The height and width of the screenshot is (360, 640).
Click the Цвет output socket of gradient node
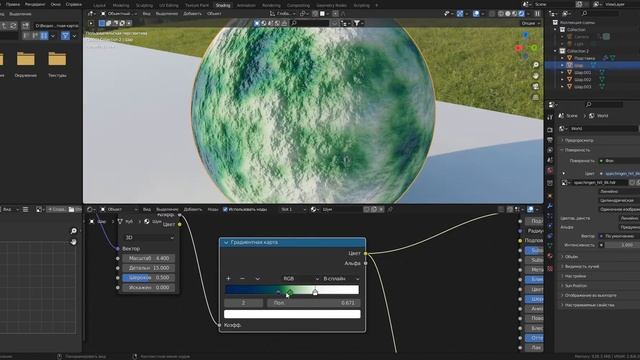[x=365, y=253]
